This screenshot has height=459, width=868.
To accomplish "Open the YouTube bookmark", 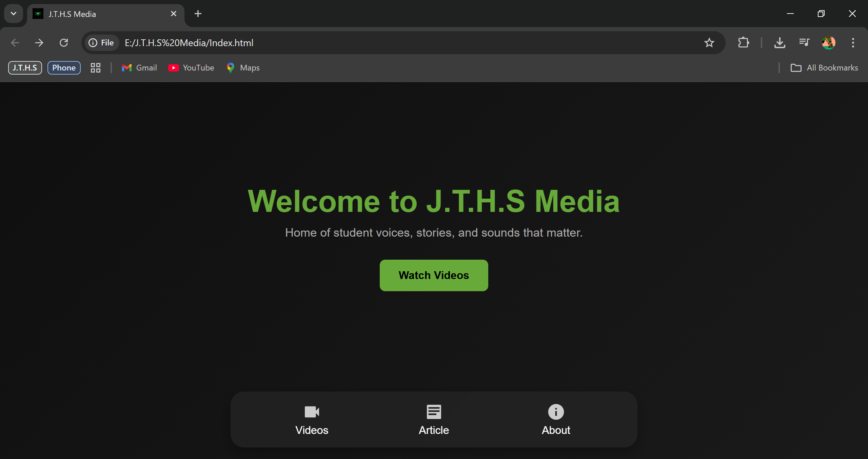I will (x=191, y=68).
